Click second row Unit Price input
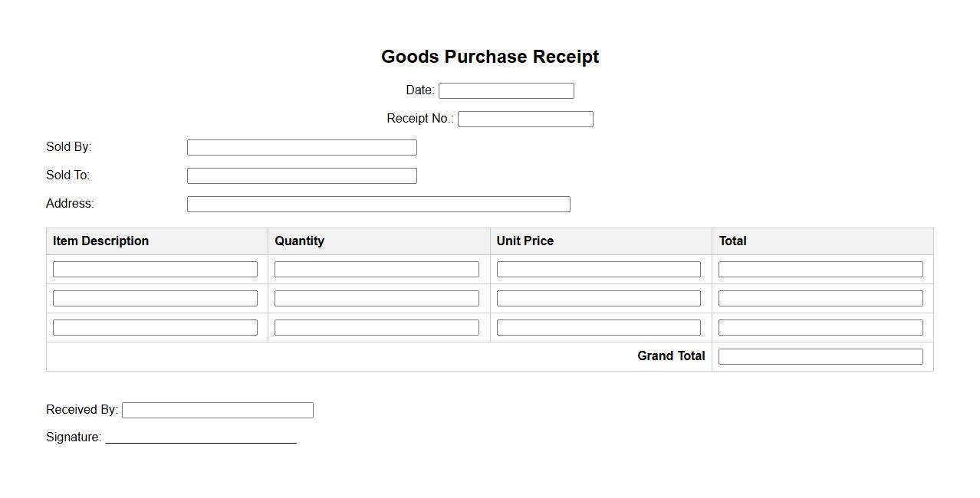The height and width of the screenshot is (498, 980). coord(598,299)
